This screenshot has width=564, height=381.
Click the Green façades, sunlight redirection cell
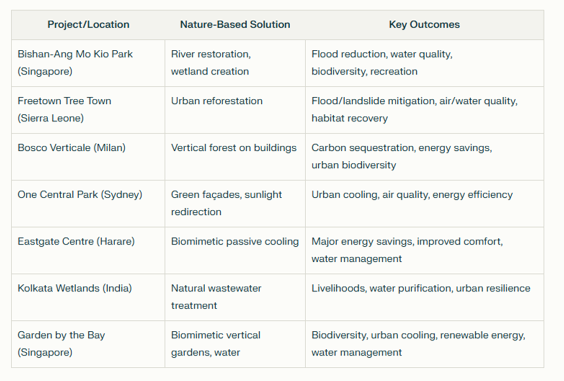coord(235,204)
